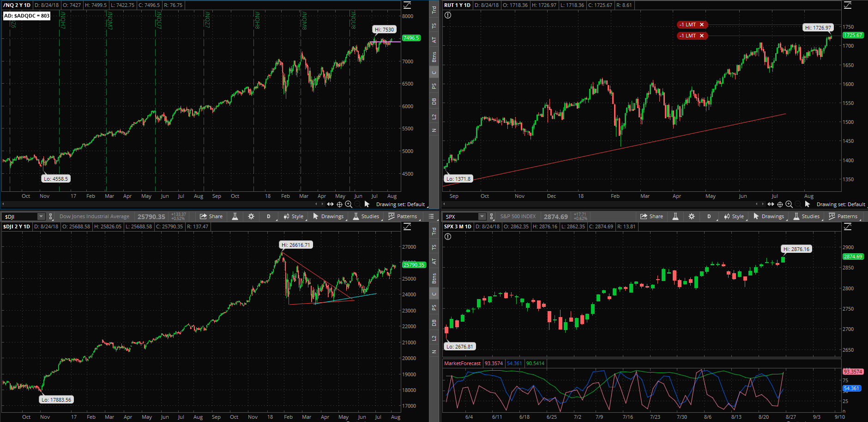Toggle Btns sidebar tab in /NQ chart
This screenshot has height=422, width=868.
[x=434, y=57]
